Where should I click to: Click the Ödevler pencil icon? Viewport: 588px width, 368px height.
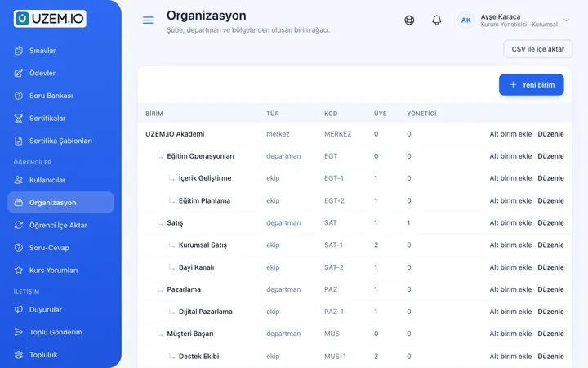tap(18, 74)
